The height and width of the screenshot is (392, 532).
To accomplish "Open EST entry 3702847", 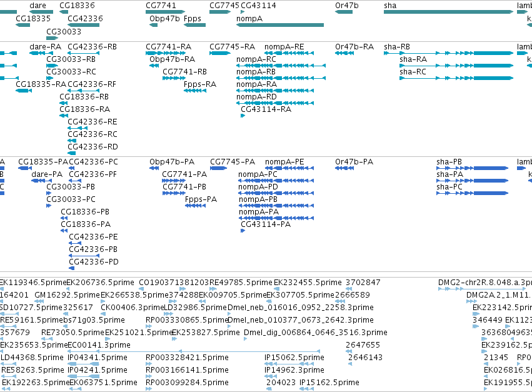I will coord(363,283).
